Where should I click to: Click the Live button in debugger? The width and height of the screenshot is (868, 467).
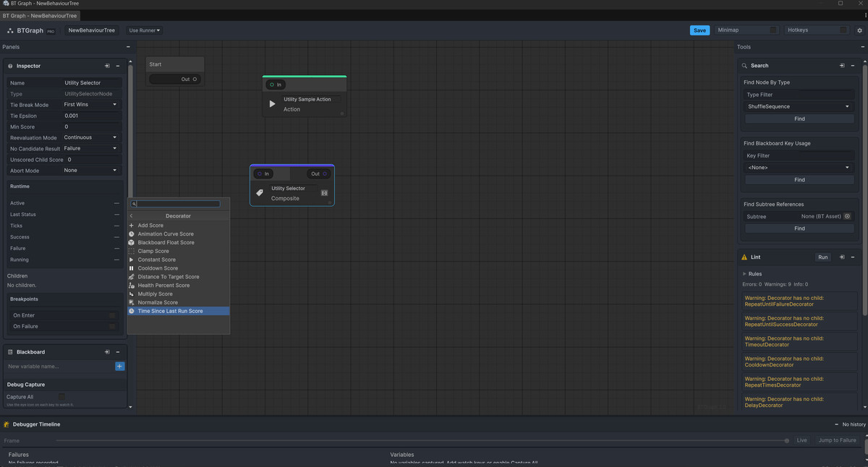[x=801, y=440]
